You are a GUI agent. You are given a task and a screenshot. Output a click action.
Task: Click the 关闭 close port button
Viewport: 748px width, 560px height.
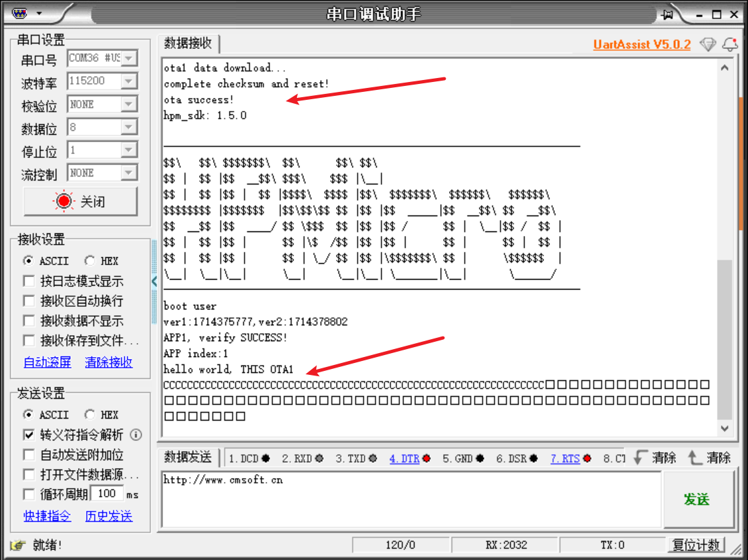tap(81, 201)
